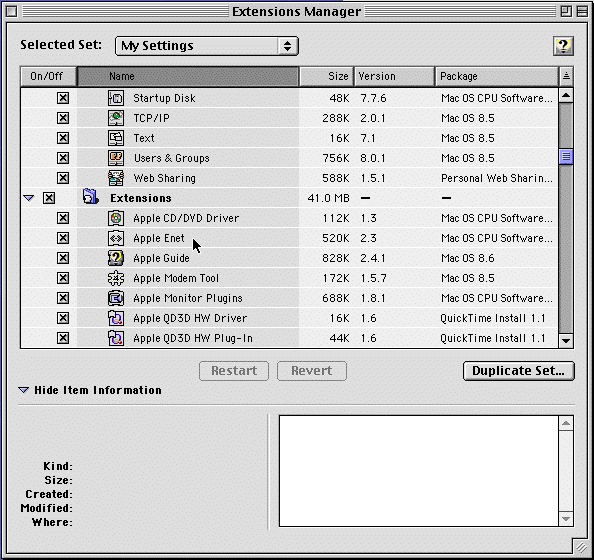
Task: Click the Revert button
Action: click(x=312, y=371)
